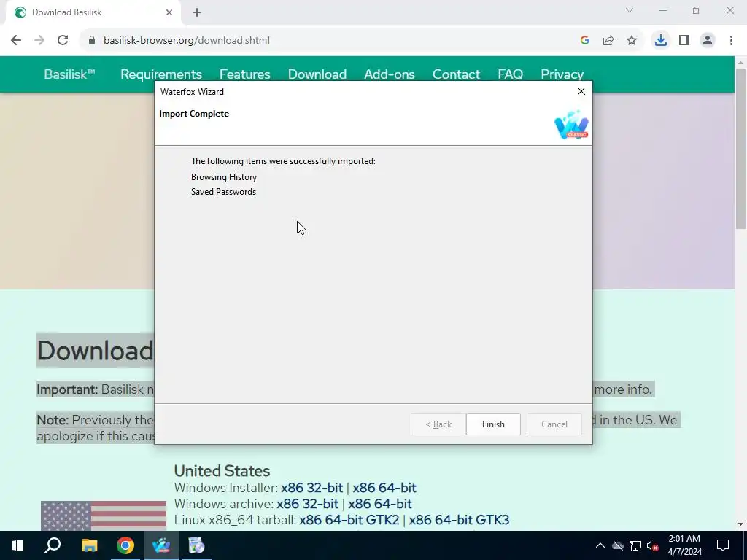Open Privacy in site navigation
The image size is (747, 560).
[x=562, y=74]
